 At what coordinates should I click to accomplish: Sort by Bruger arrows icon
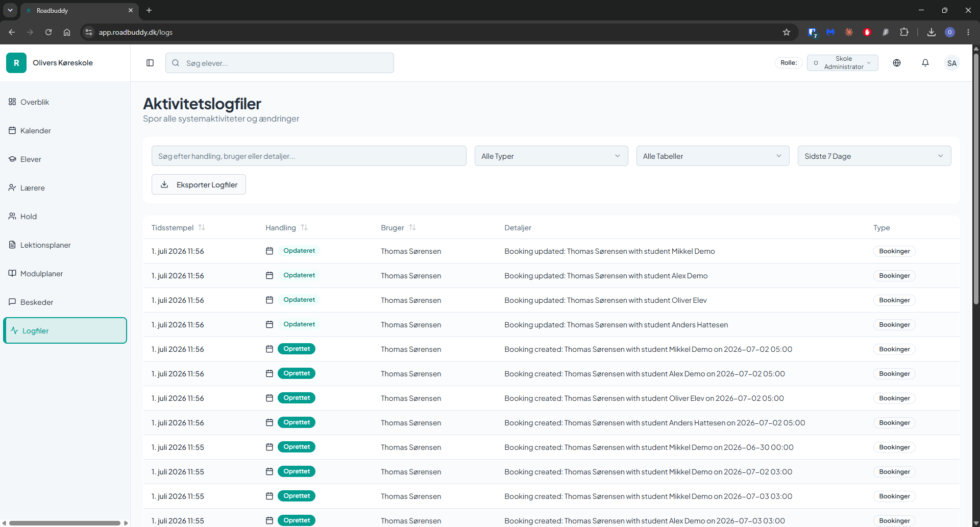412,227
